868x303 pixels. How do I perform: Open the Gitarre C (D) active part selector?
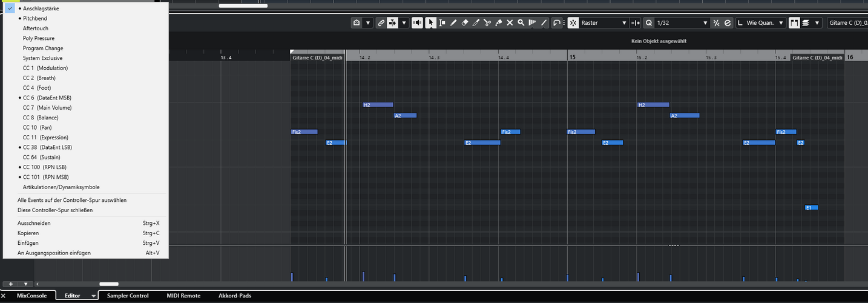tap(847, 22)
